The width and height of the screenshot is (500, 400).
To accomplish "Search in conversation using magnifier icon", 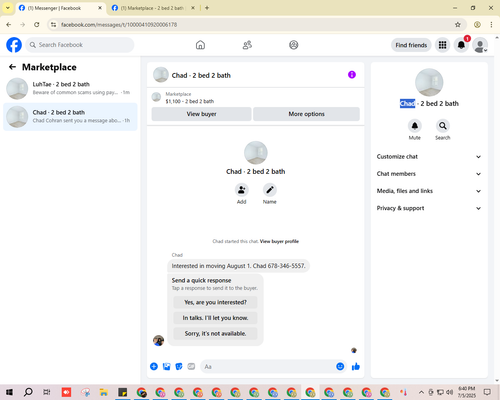I will point(443,126).
